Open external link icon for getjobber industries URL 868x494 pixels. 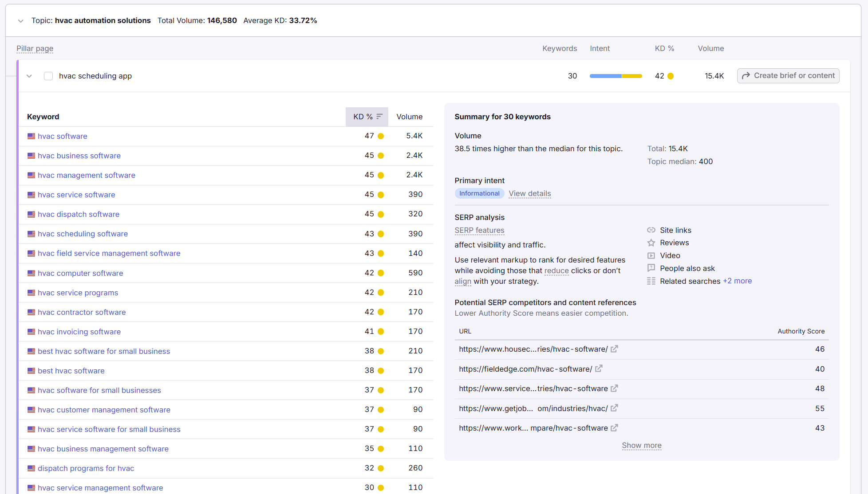pos(614,408)
